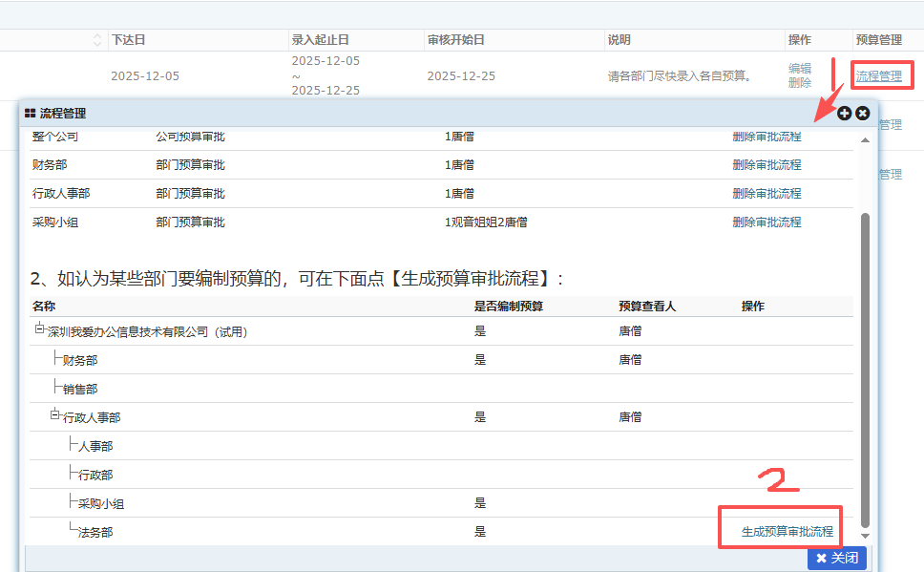
Task: Select the 销售部 tree row
Action: tap(80, 389)
